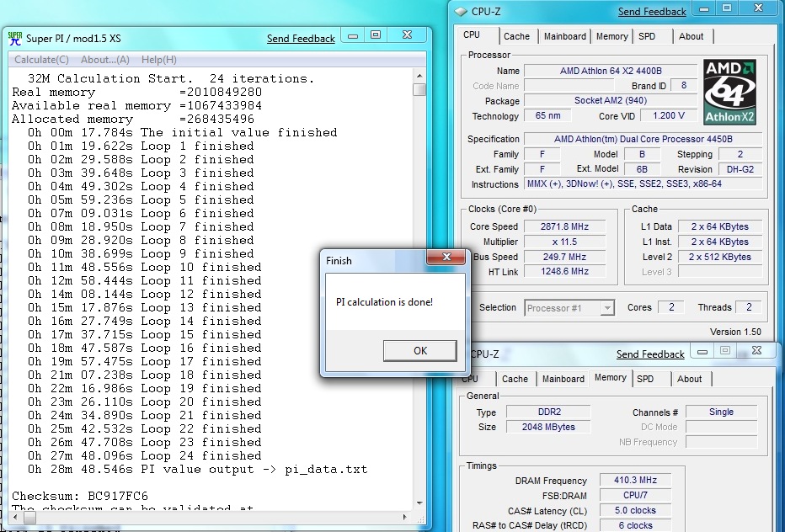Click the Revision value DH-G2
The width and height of the screenshot is (785, 532).
coord(740,169)
